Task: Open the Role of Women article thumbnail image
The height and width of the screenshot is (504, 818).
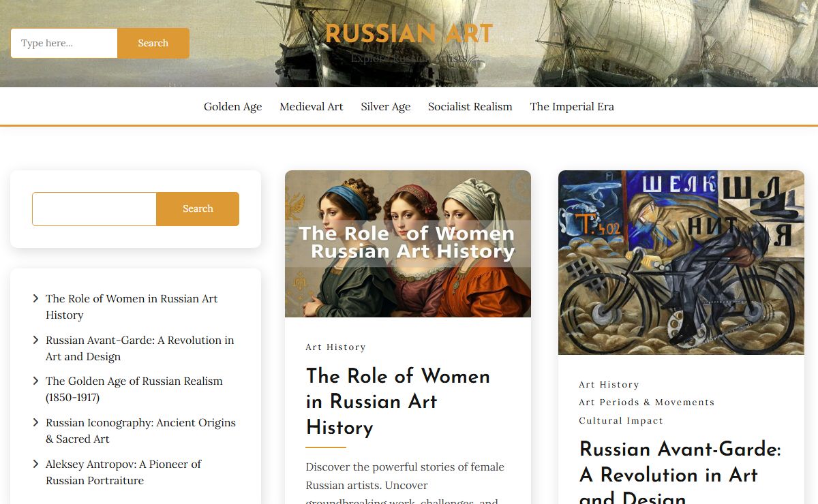Action: point(408,244)
